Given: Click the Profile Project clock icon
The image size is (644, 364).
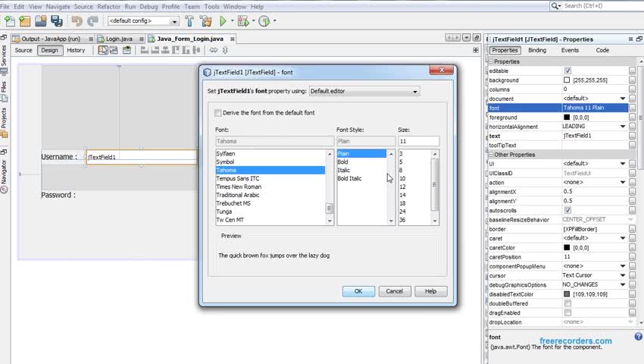Looking at the screenshot, I should coord(264,21).
